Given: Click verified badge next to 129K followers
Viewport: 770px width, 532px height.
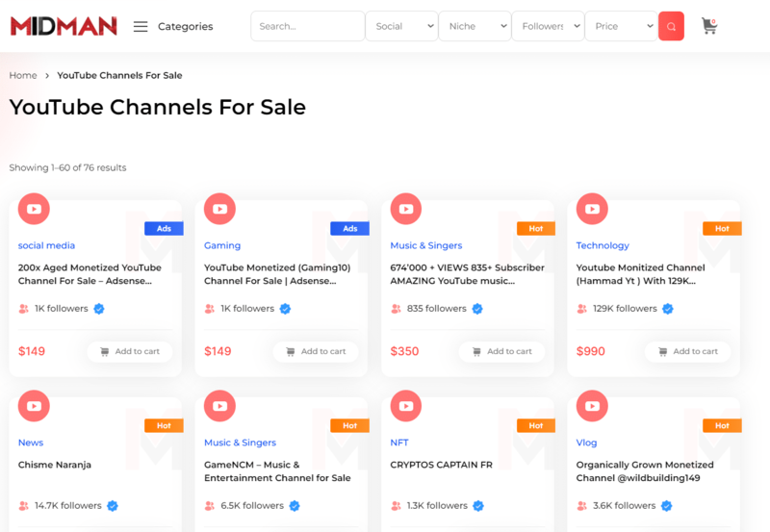Looking at the screenshot, I should click(668, 309).
